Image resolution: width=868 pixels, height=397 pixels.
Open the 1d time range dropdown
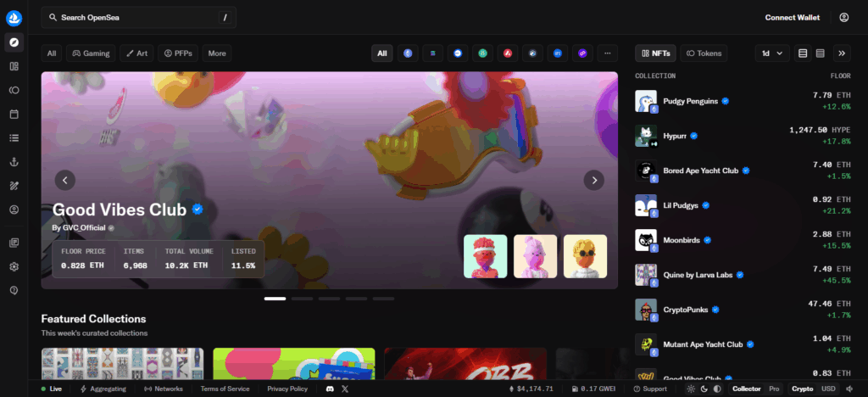click(x=771, y=53)
